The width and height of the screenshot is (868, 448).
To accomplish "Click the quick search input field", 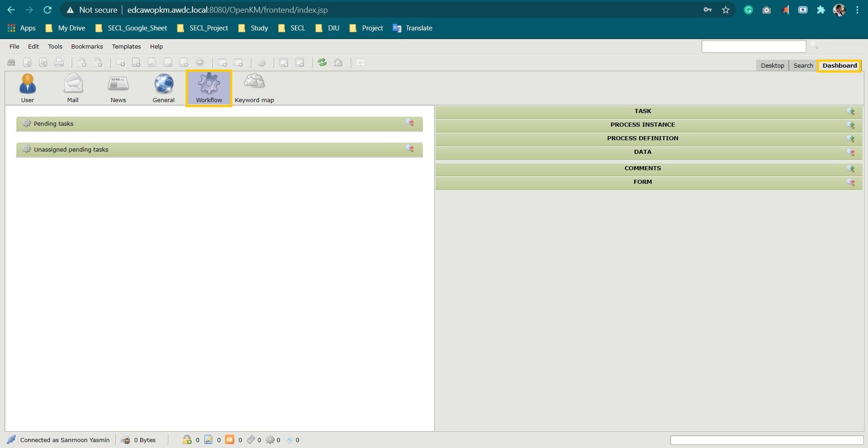I will [x=753, y=46].
